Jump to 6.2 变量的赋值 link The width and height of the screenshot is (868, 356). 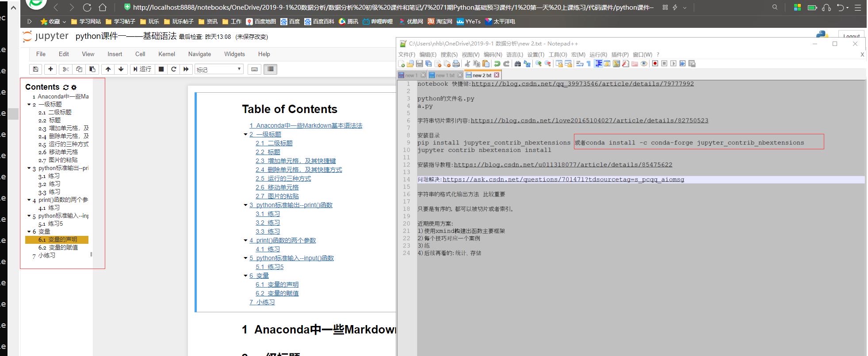[277, 293]
